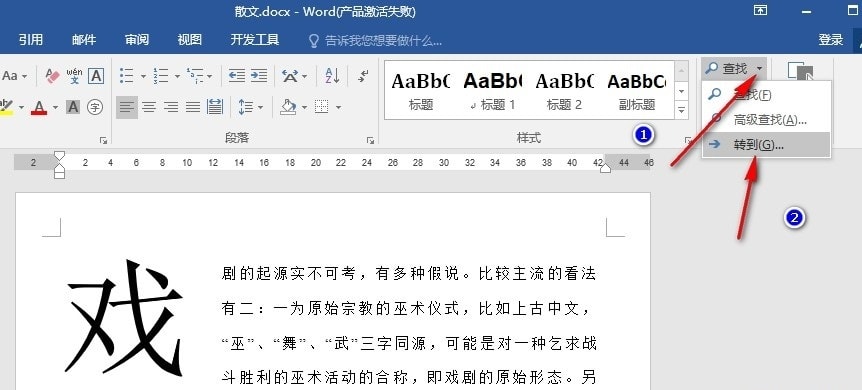Screen dimensions: 862x390
Task: Expand line spacing dropdown arrow
Action: point(260,107)
